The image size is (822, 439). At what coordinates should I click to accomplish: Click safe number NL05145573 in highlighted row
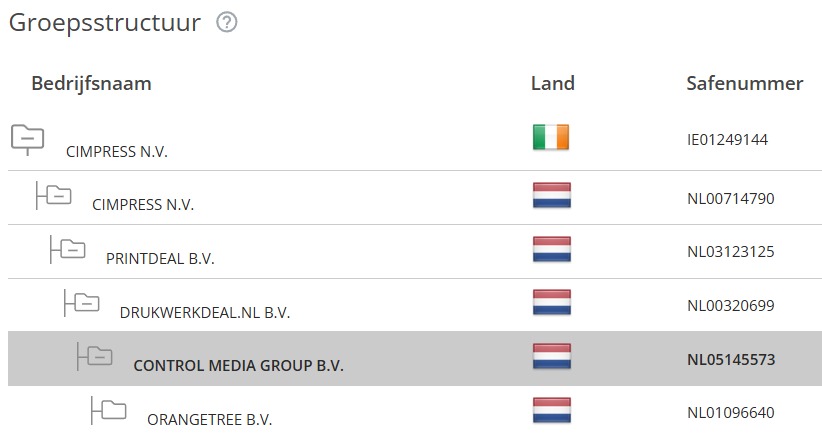(x=731, y=359)
